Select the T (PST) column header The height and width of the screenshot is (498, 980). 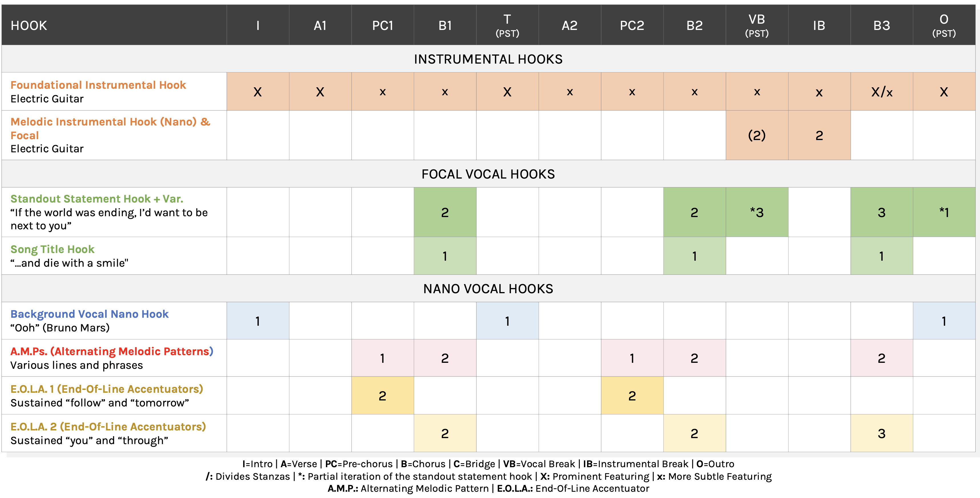coord(507,25)
